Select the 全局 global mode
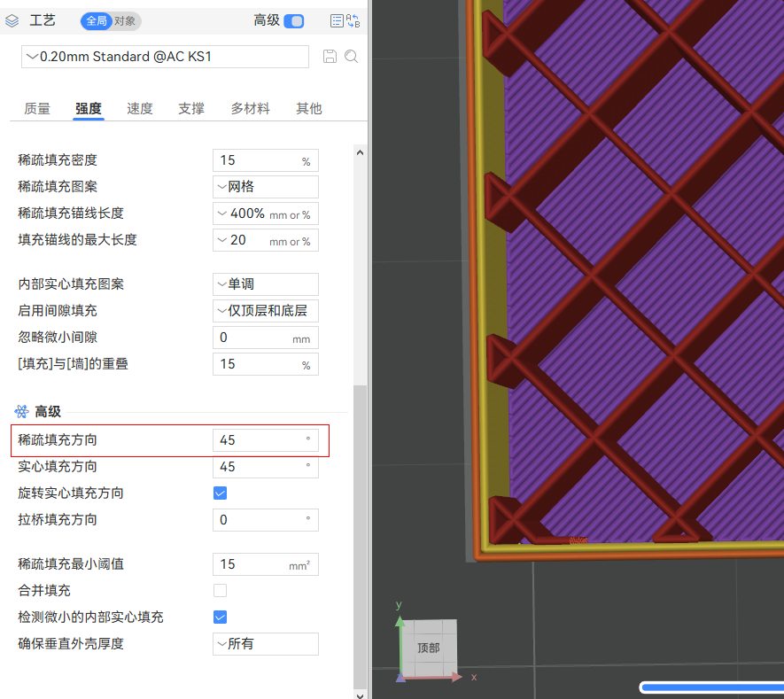This screenshot has width=784, height=699. click(x=97, y=21)
